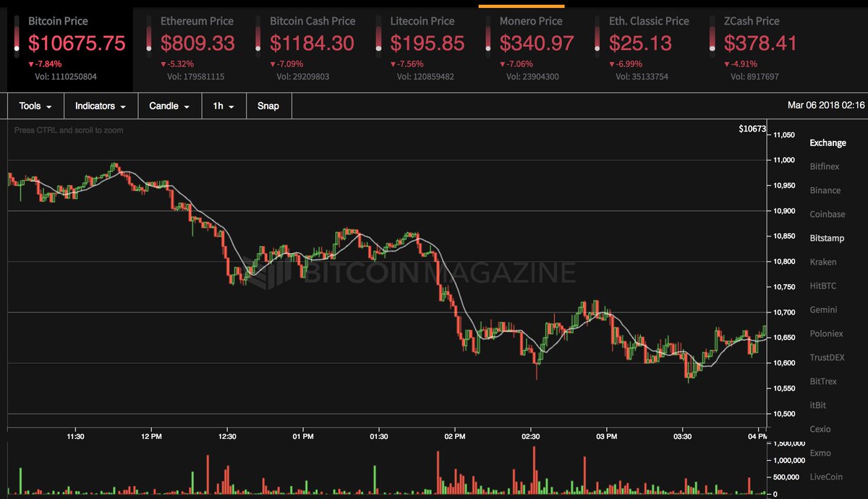The width and height of the screenshot is (868, 499).
Task: Pick the Gemini exchange
Action: point(823,310)
